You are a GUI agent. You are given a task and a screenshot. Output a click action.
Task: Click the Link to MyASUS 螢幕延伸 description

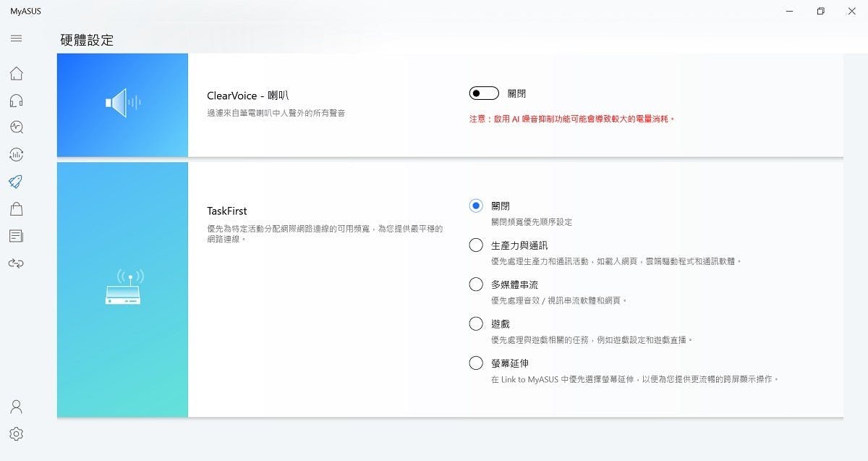[x=635, y=378]
